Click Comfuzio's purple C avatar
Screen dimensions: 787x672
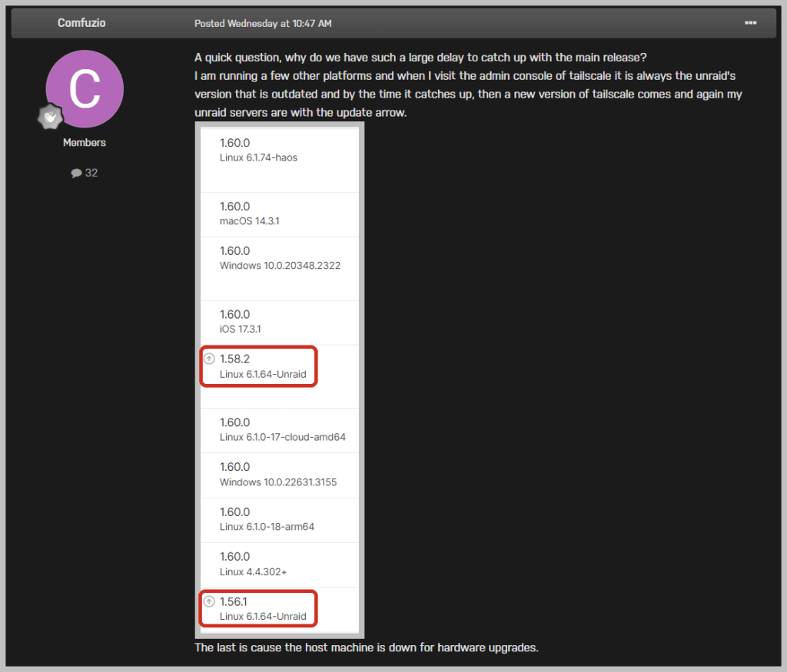coord(85,89)
